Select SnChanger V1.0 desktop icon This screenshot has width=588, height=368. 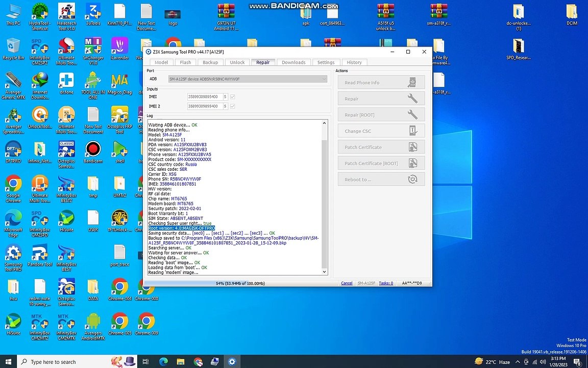(92, 51)
